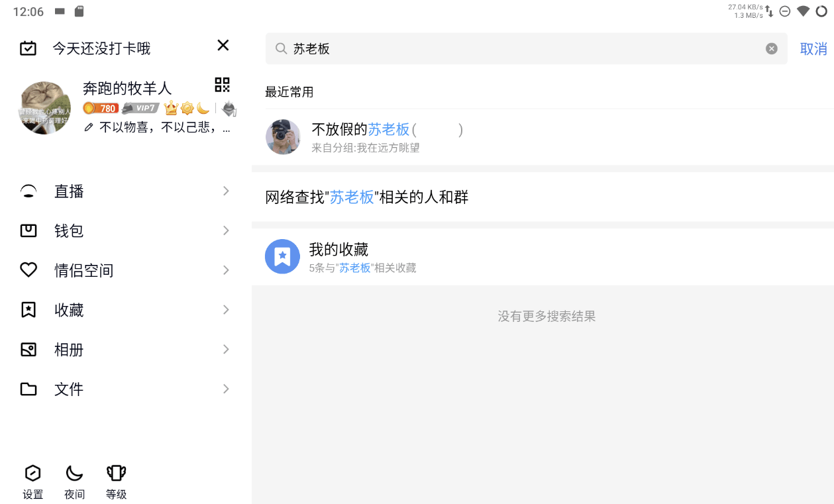The image size is (834, 504).
Task: Expand the 钱包 row chevron
Action: tap(226, 230)
